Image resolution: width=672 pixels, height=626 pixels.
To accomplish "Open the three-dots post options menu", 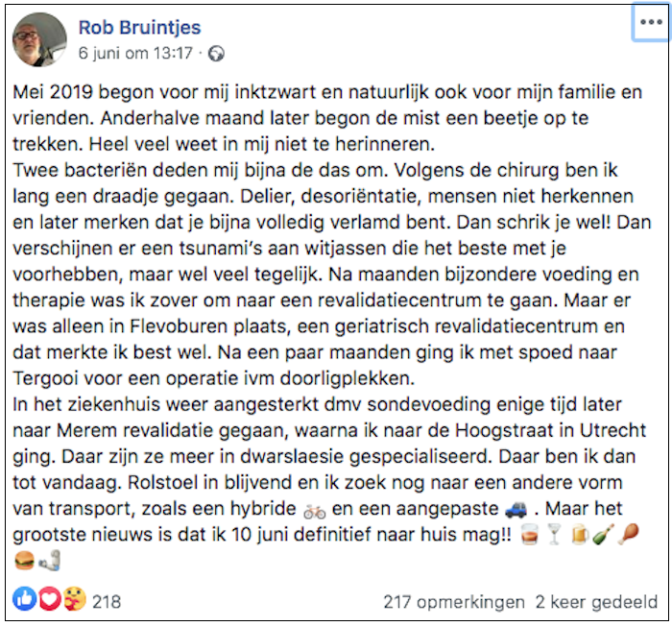I will 650,25.
